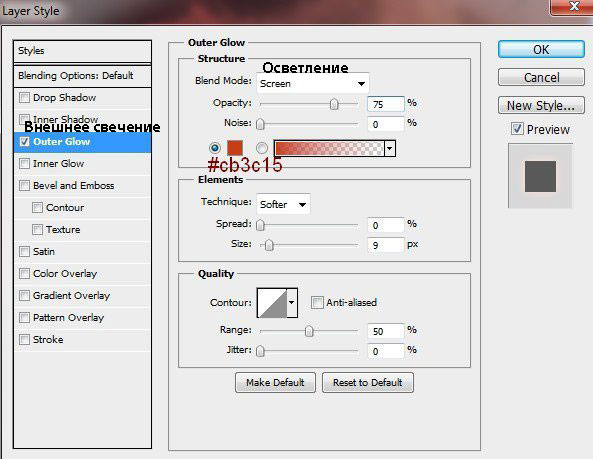Enable the Color Overlay checkbox
Viewport: 593px width, 459px height.
pyautogui.click(x=24, y=273)
